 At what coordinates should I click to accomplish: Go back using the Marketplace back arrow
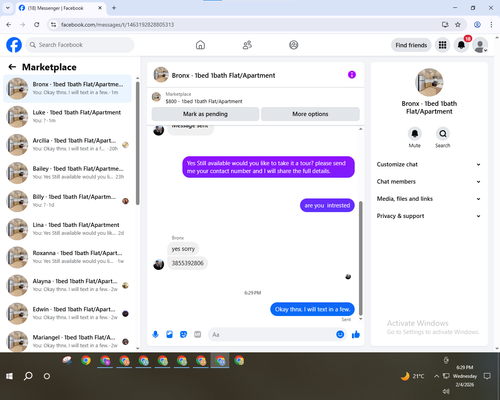[12, 67]
